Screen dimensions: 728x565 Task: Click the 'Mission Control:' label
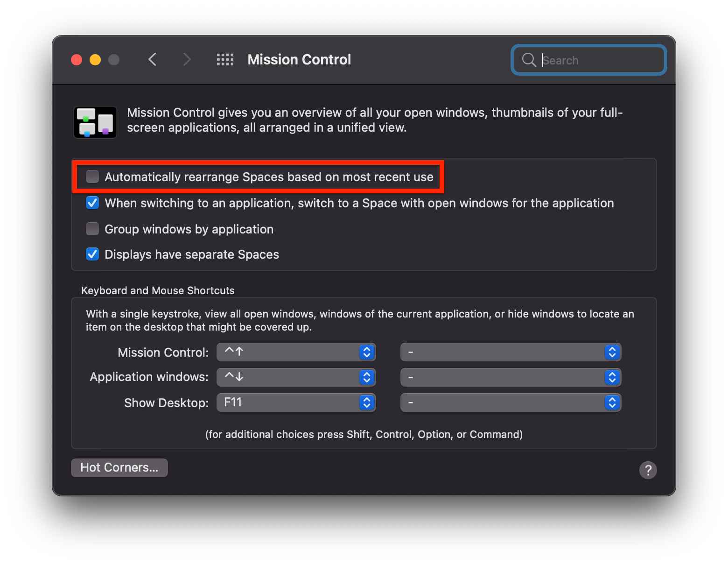(163, 353)
